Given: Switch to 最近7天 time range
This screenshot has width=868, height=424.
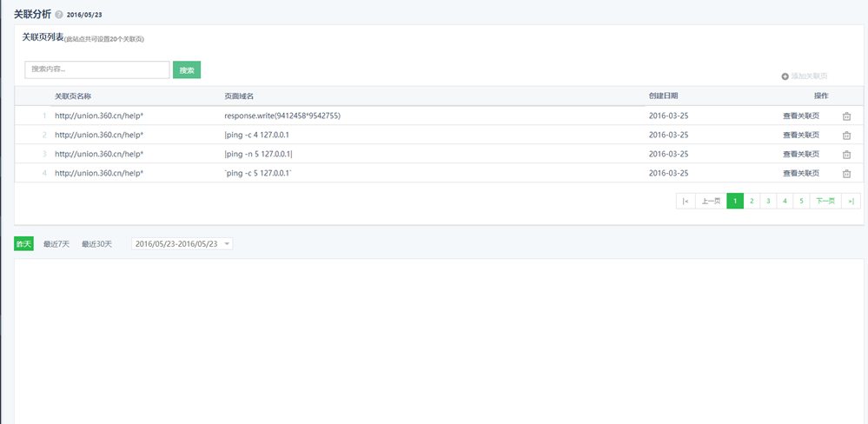Looking at the screenshot, I should pos(56,244).
